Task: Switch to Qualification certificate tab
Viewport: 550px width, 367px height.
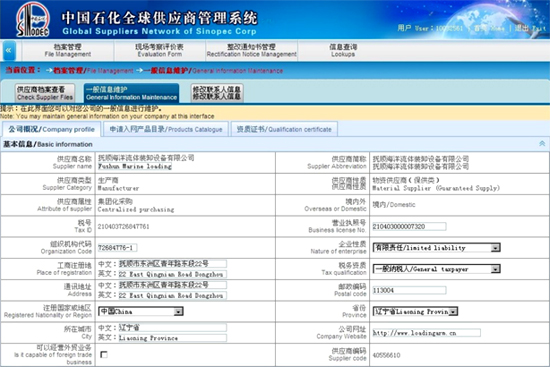Action: coord(284,129)
